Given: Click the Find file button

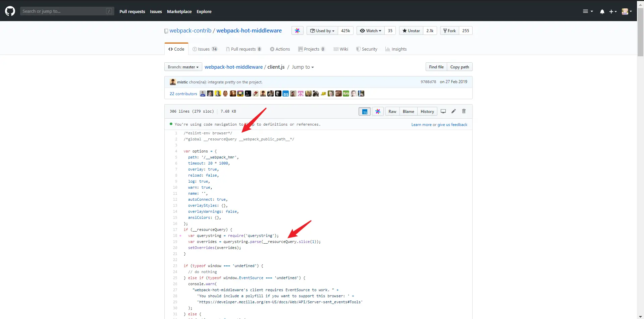Looking at the screenshot, I should click(x=436, y=67).
